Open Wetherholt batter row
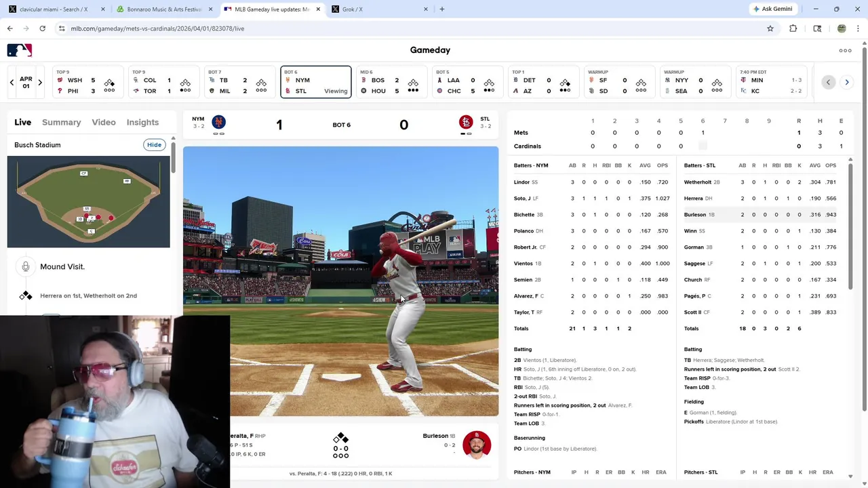 761,182
